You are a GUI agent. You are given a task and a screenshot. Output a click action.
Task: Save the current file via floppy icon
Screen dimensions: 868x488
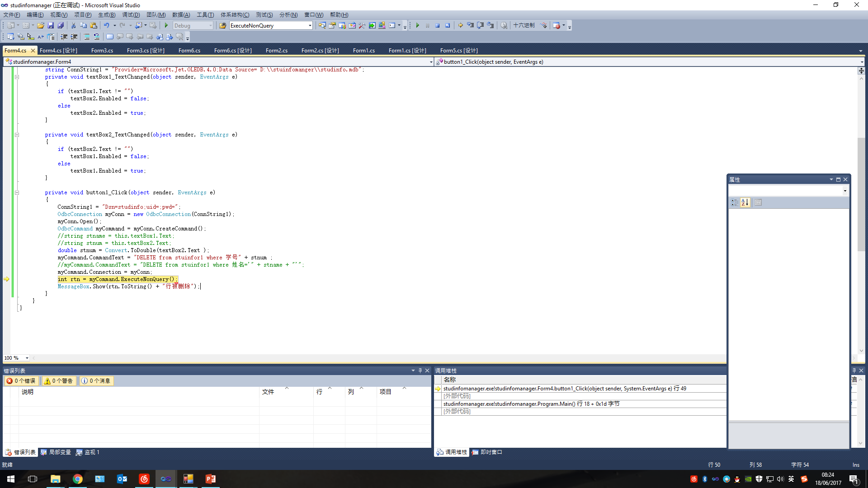[51, 26]
